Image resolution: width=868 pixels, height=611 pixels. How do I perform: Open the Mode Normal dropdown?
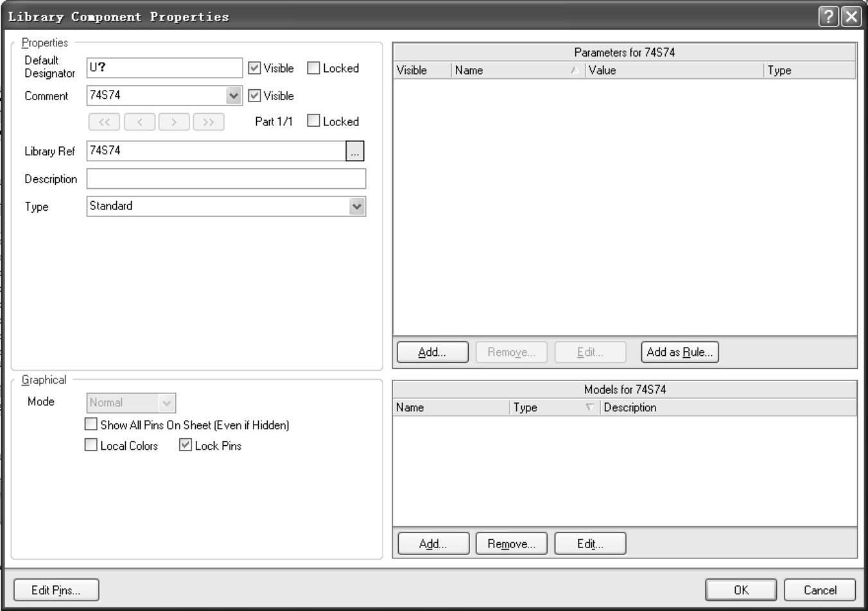pos(167,403)
